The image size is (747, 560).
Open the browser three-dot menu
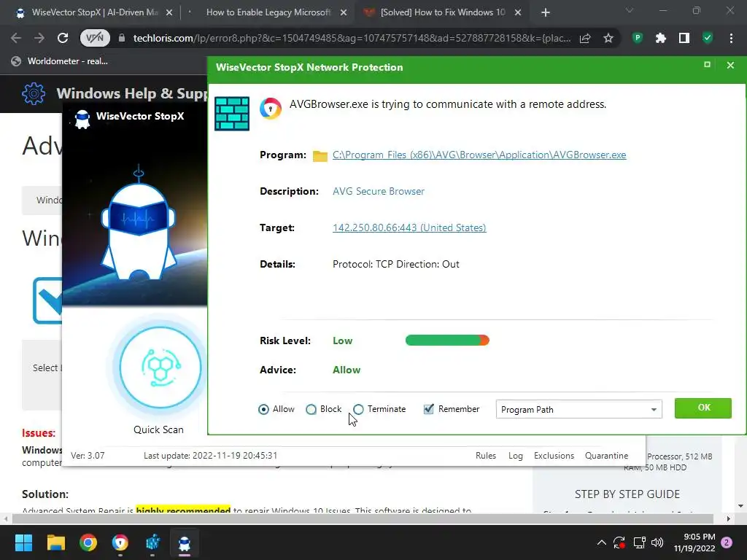pyautogui.click(x=731, y=38)
